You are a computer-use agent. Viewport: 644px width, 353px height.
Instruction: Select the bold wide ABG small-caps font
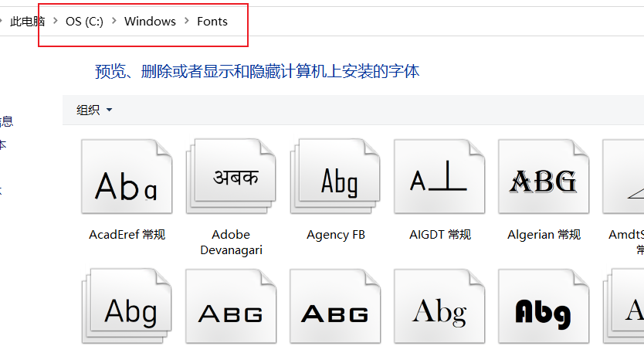[x=335, y=306]
